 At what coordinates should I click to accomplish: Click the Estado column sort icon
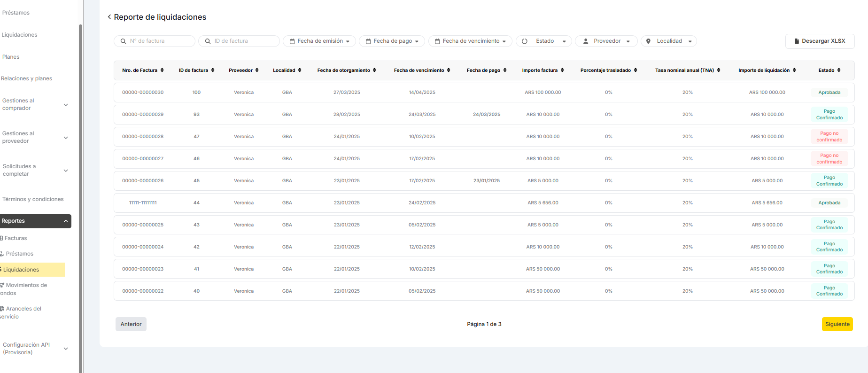pos(839,70)
